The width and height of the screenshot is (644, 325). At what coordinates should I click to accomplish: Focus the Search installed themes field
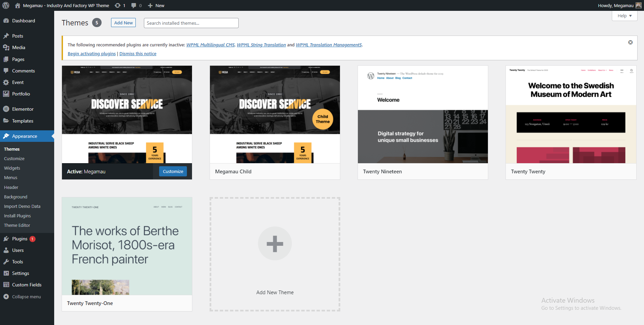coord(191,23)
